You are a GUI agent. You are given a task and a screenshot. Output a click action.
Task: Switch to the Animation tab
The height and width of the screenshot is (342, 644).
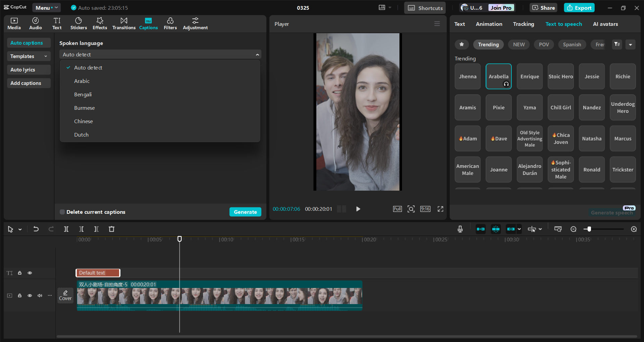click(489, 24)
